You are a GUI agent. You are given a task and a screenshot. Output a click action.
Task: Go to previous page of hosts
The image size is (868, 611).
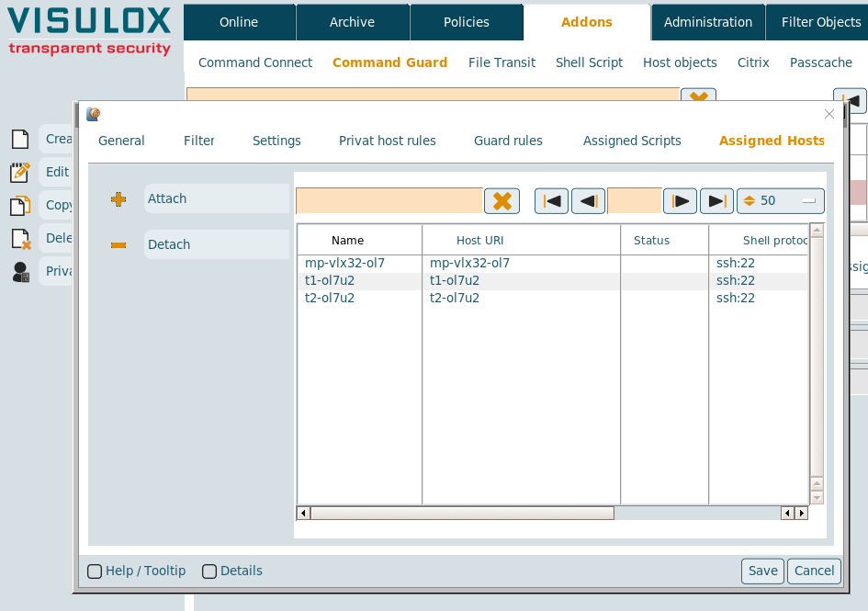click(x=588, y=201)
